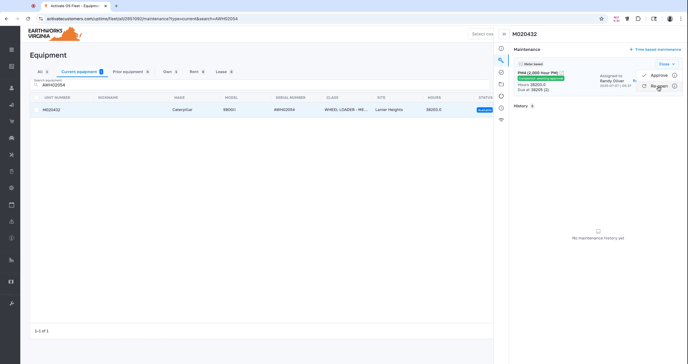Click the Meter based label tag

click(x=531, y=64)
